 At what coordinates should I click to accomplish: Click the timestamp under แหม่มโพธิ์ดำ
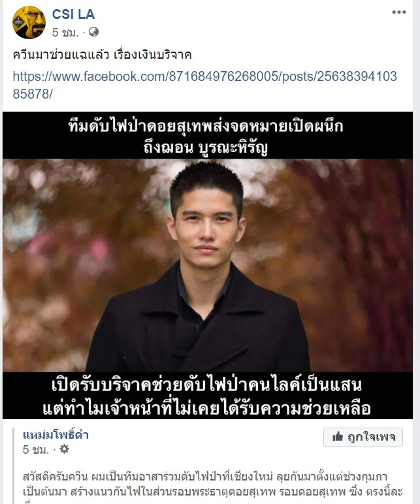(x=36, y=449)
